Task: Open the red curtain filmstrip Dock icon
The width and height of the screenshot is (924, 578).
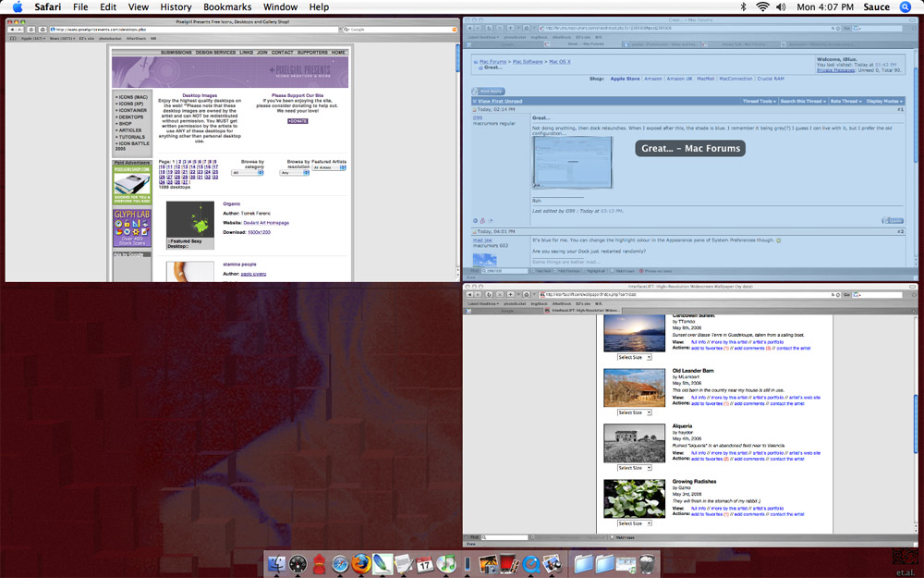Action: [509, 564]
